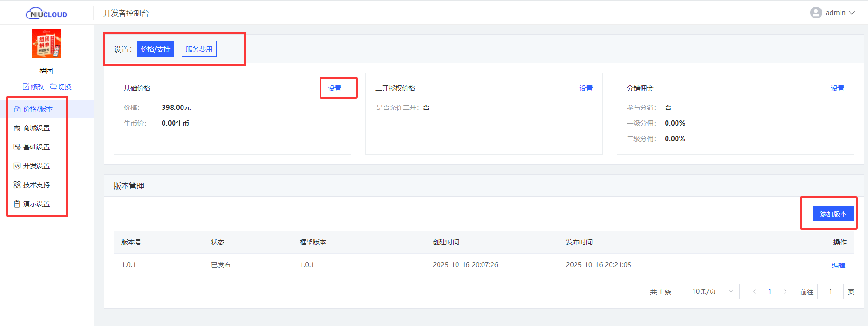This screenshot has width=868, height=326.
Task: Click the admin user avatar icon
Action: tap(815, 13)
